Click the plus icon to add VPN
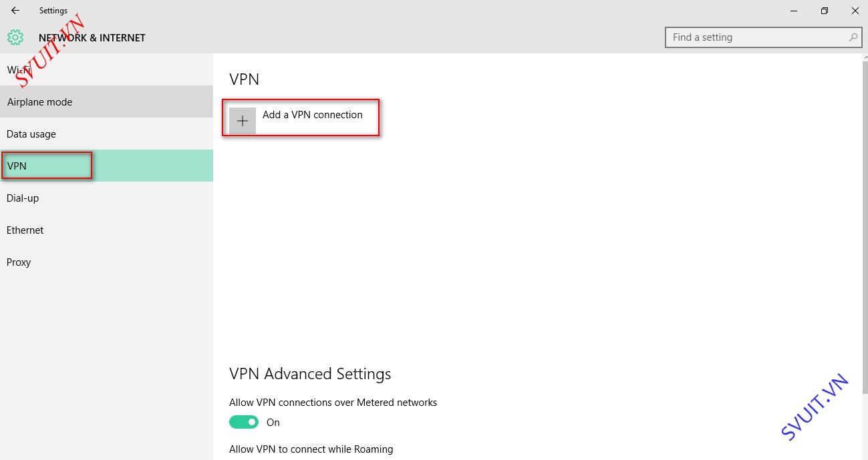868x460 pixels. point(243,121)
